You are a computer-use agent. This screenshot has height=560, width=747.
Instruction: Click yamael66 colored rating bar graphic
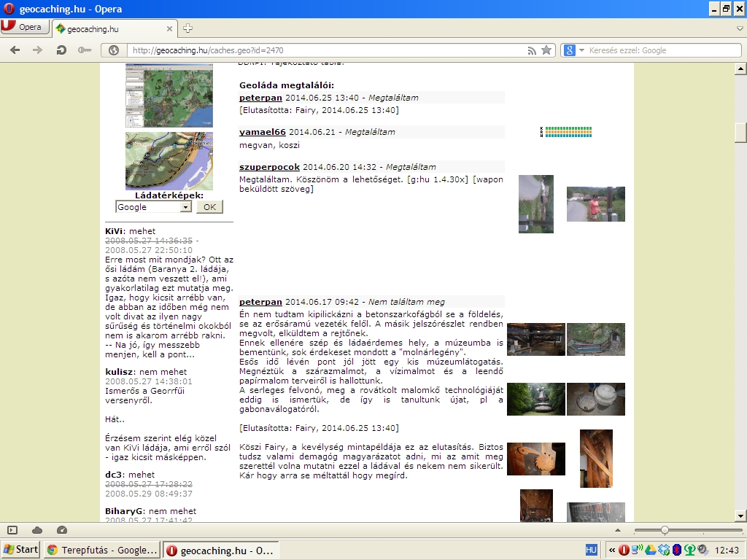[566, 132]
